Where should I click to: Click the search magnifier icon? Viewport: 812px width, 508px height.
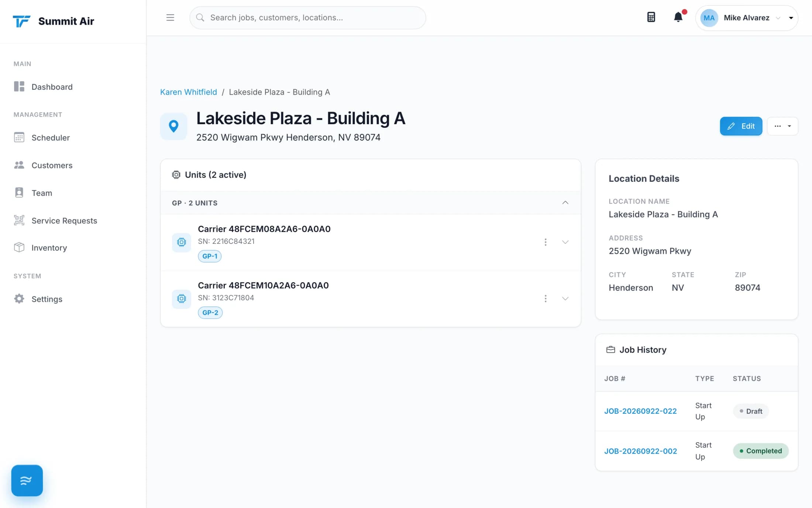tap(200, 17)
